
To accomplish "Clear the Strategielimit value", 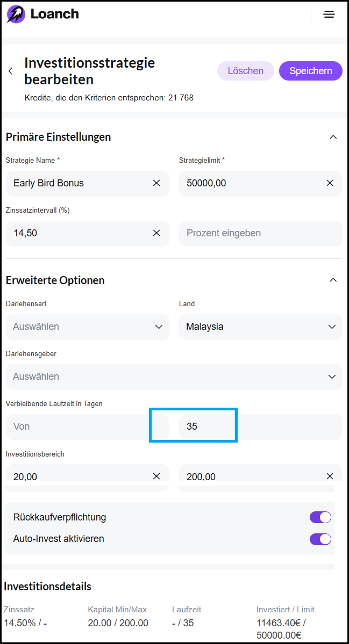I will (x=330, y=183).
